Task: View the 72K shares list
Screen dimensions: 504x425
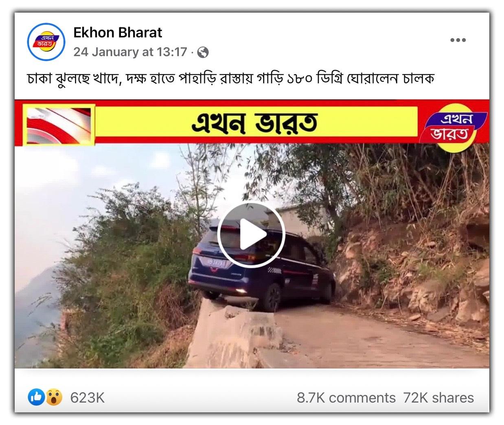Action: [438, 397]
